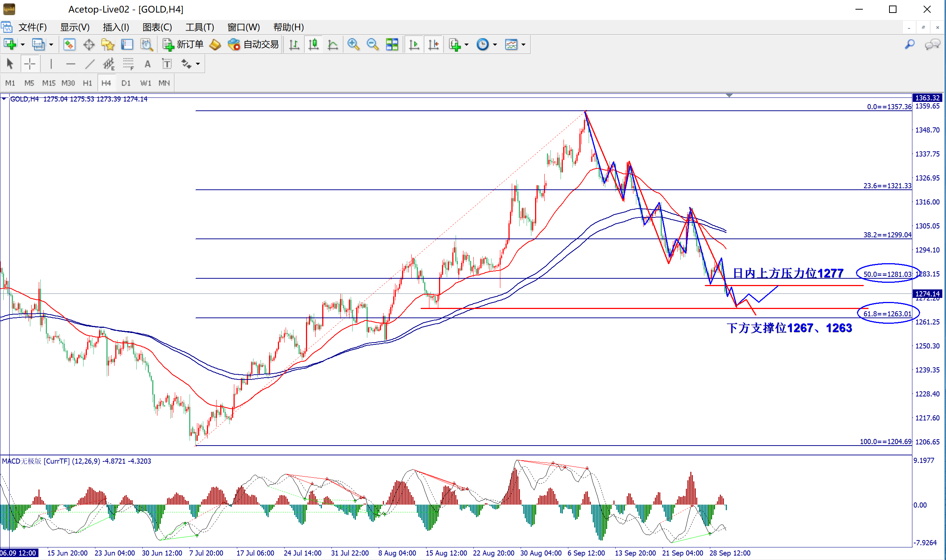
Task: Pick the trendline drawing tool
Action: 89,64
